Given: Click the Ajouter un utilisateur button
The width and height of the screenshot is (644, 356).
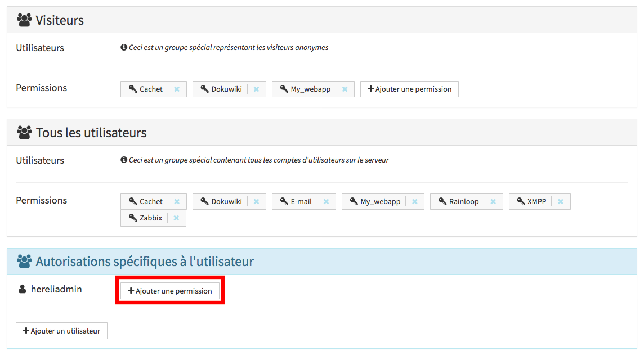Looking at the screenshot, I should [x=61, y=331].
